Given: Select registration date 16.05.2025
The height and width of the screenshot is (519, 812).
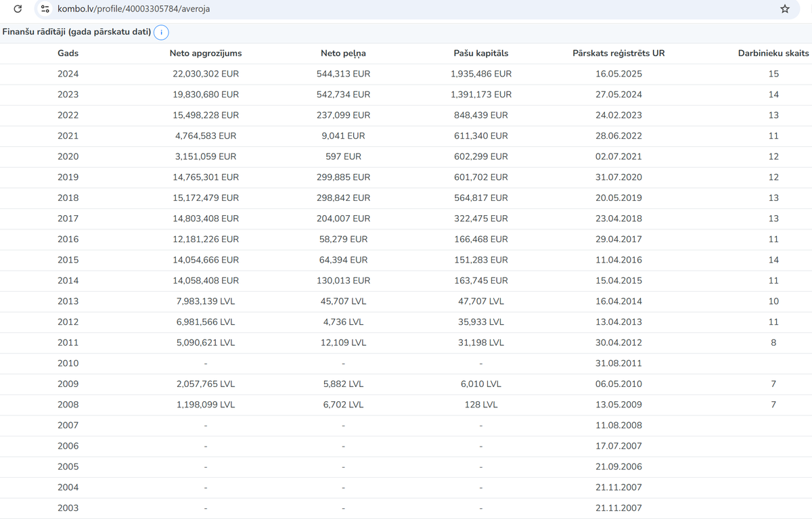Looking at the screenshot, I should click(x=618, y=74).
